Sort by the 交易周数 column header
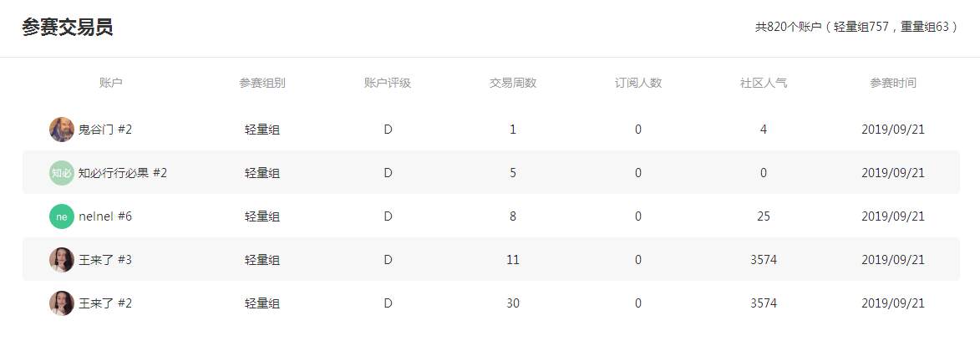This screenshot has width=980, height=346. tap(512, 83)
